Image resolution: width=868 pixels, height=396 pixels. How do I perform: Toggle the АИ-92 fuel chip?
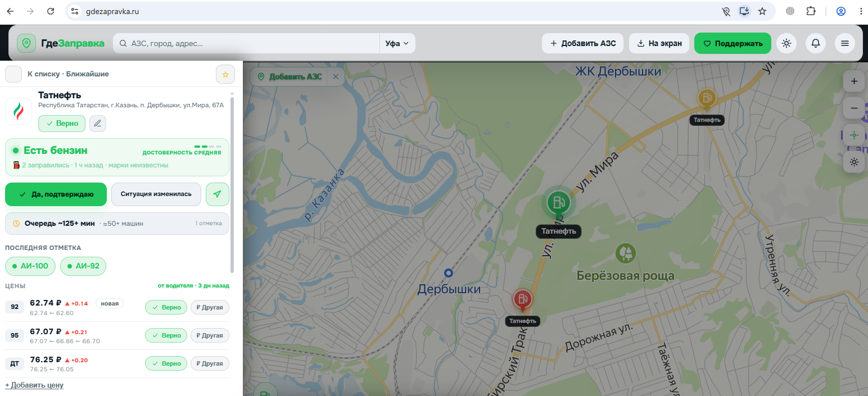(83, 266)
